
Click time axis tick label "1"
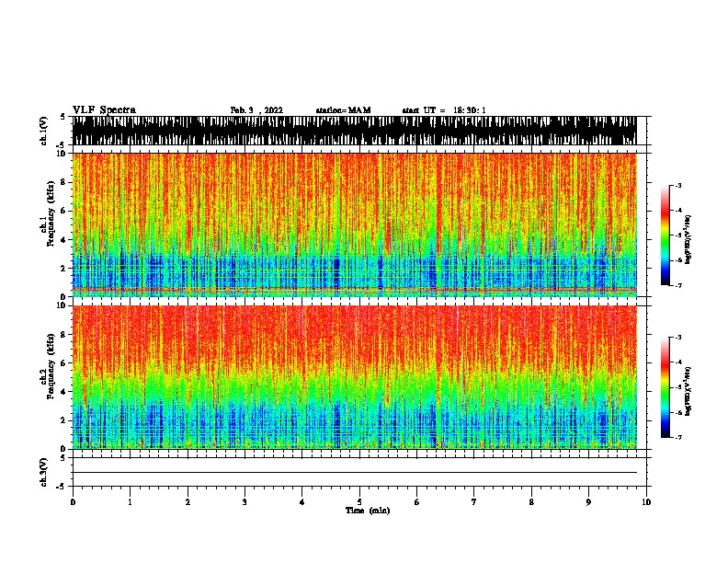click(130, 502)
